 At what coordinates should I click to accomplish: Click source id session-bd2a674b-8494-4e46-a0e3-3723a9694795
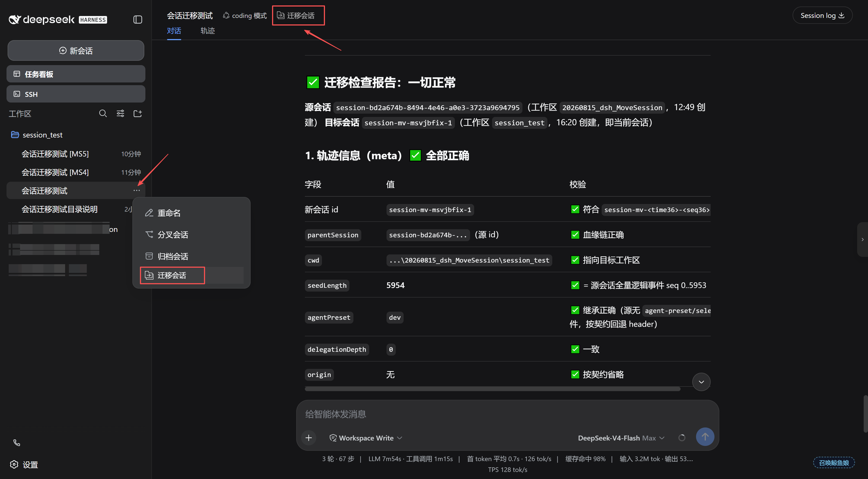427,107
